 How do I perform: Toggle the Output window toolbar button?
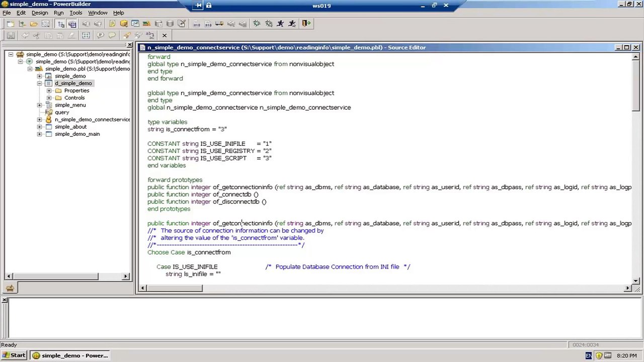[x=72, y=24]
